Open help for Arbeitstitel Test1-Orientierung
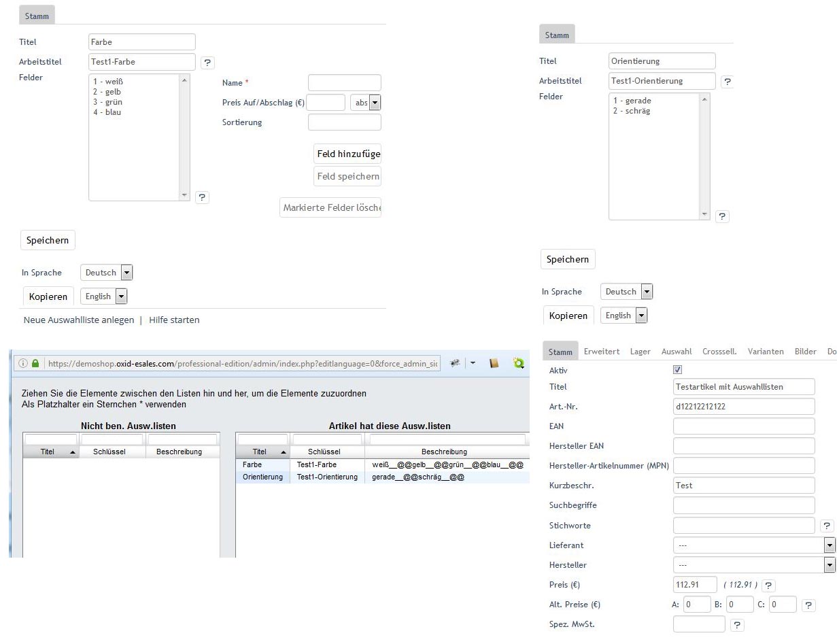Viewport: 837px width, 644px height. click(x=728, y=82)
